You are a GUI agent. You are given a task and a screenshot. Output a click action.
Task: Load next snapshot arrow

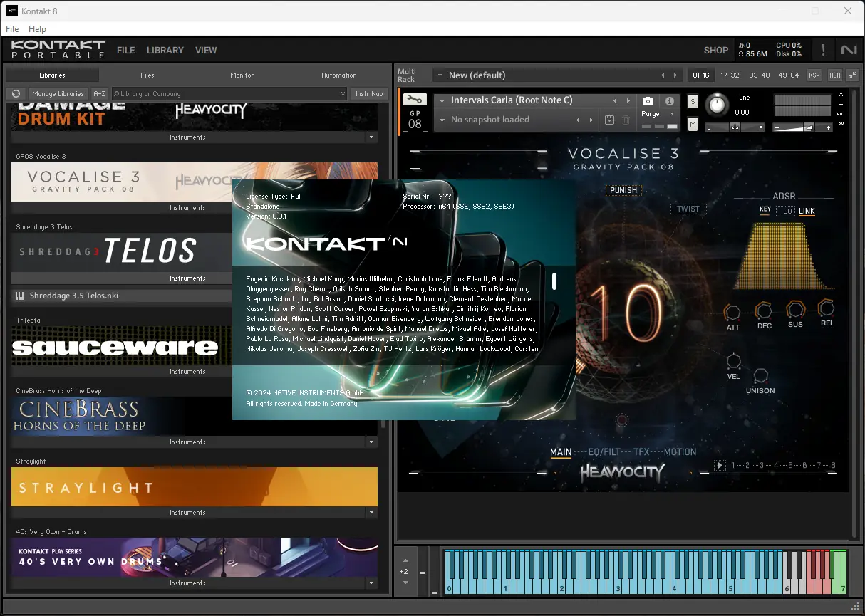pos(591,120)
